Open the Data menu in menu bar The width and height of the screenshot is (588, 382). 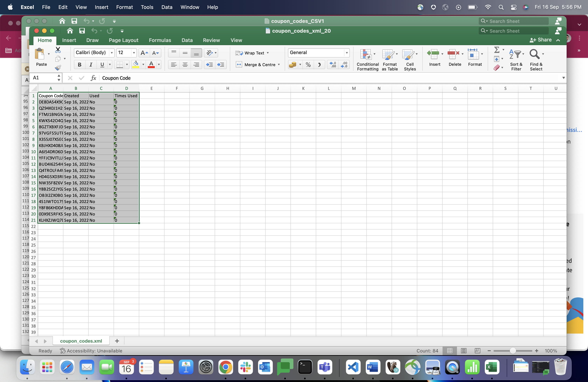pyautogui.click(x=167, y=7)
